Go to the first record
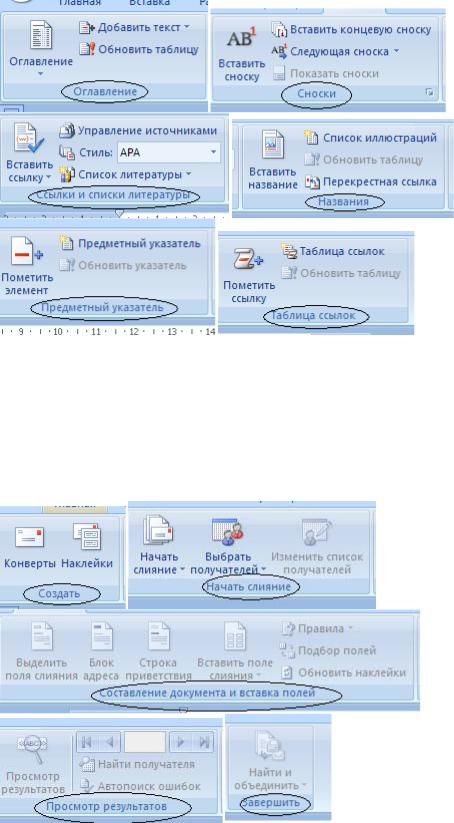Image resolution: width=454 pixels, height=823 pixels. point(87,742)
